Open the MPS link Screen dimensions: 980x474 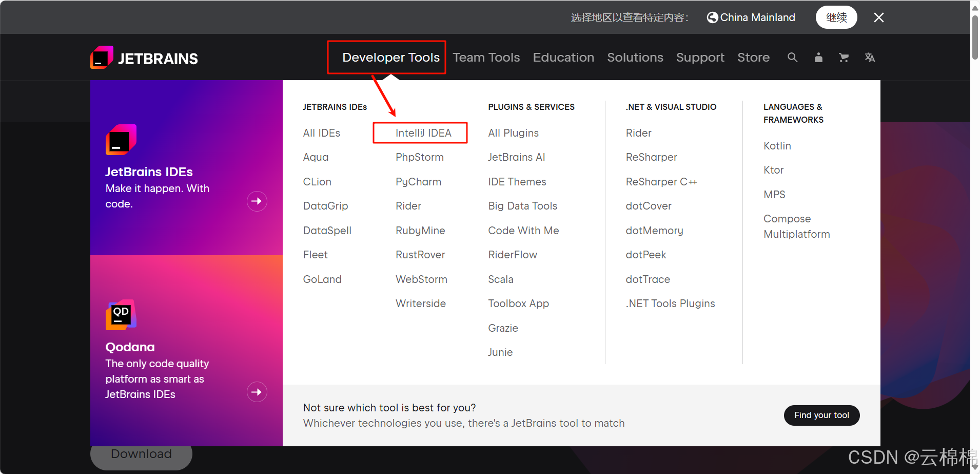774,195
